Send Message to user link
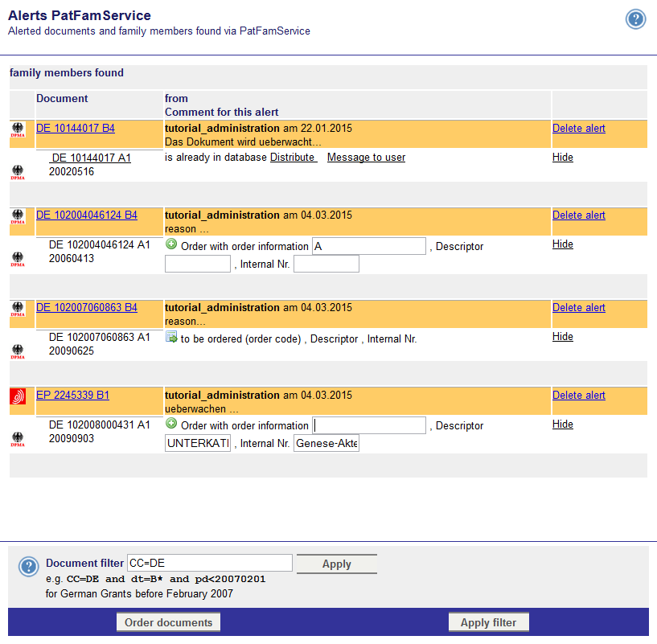This screenshot has height=644, width=657. click(366, 158)
